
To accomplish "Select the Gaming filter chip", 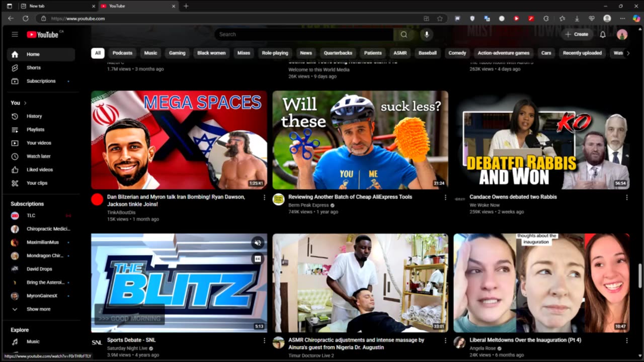I will tap(177, 53).
